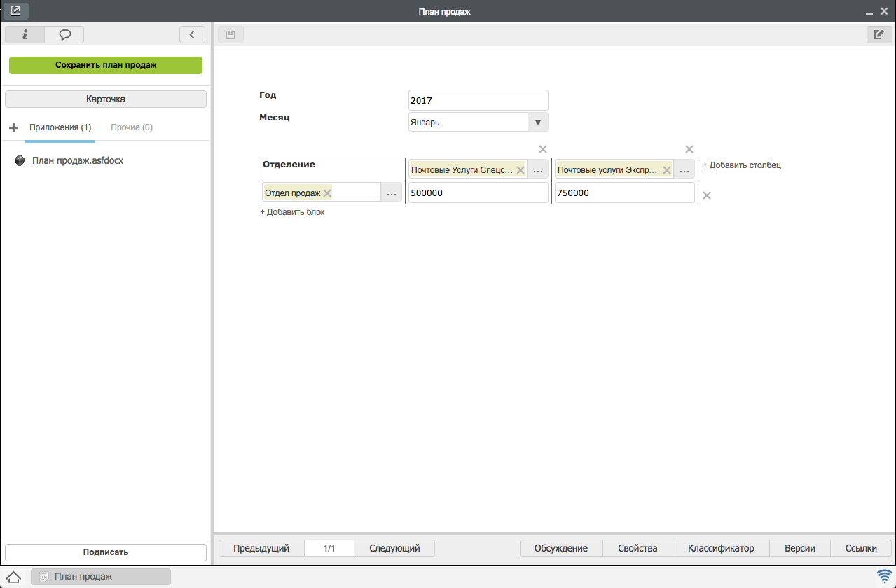Click the Подписать button

click(x=106, y=552)
